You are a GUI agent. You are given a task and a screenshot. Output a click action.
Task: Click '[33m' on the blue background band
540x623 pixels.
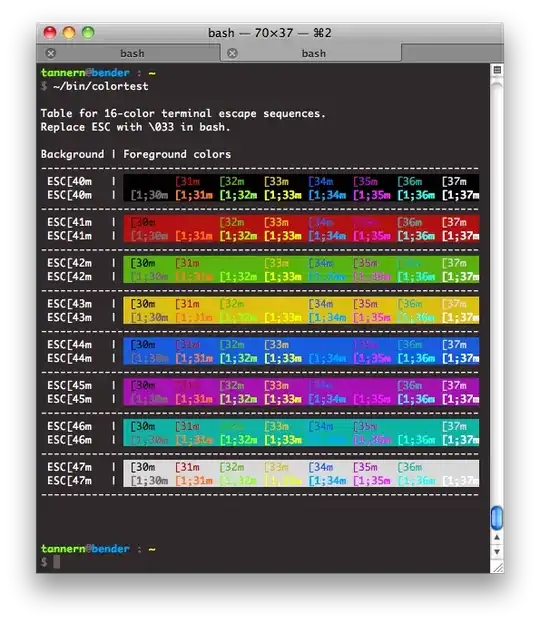[276, 345]
